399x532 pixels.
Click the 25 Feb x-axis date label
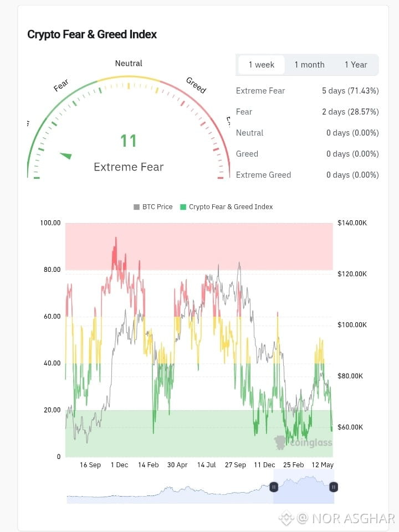click(293, 465)
